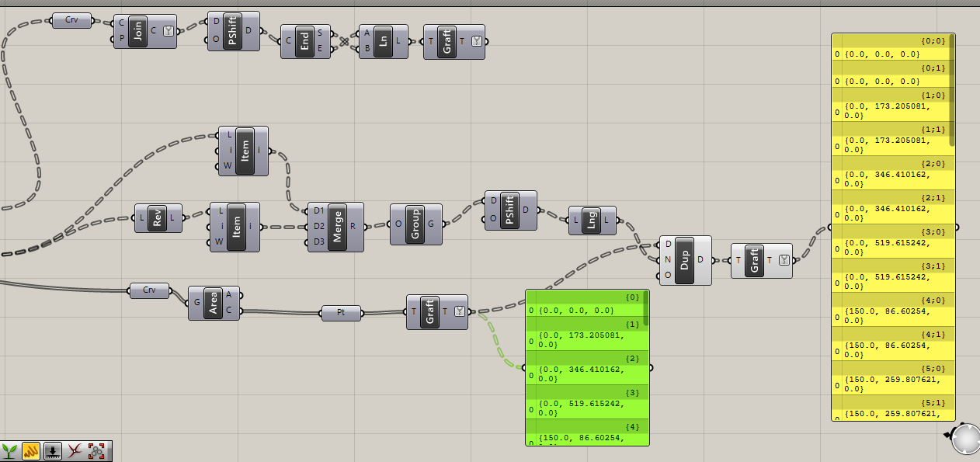Click the black download arrow toolbar icon
The height and width of the screenshot is (462, 980).
coord(53,451)
